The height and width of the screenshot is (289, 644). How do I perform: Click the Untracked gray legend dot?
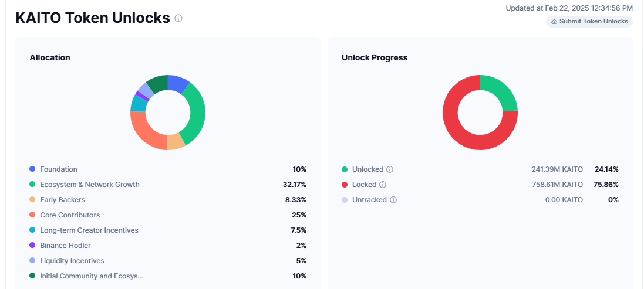[345, 200]
